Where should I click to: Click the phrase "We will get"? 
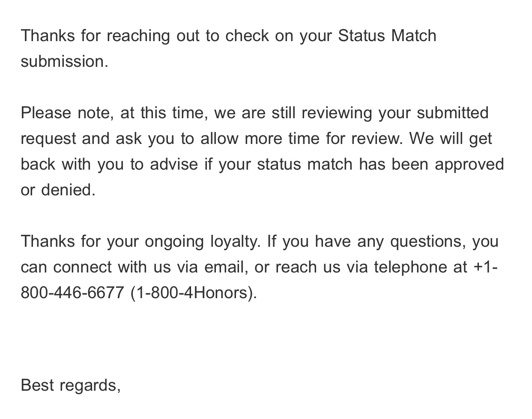[450, 139]
